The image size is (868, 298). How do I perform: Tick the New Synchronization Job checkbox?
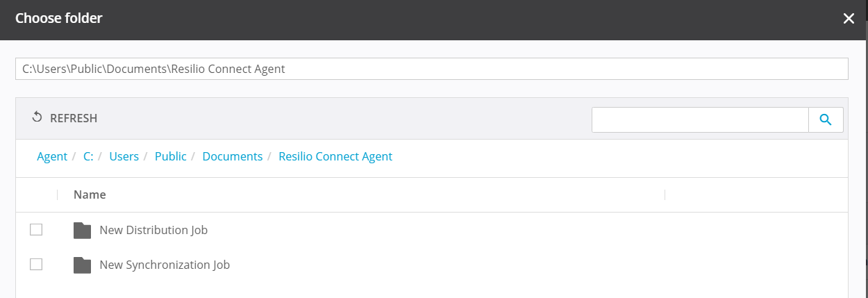36,265
